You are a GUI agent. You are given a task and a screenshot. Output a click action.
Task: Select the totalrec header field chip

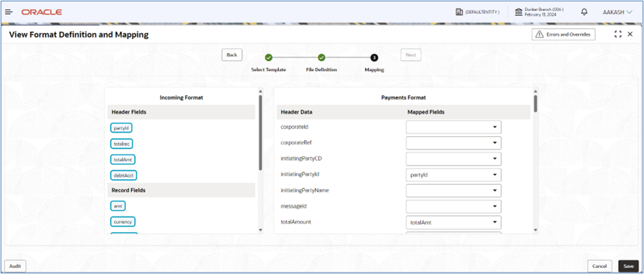(121, 144)
